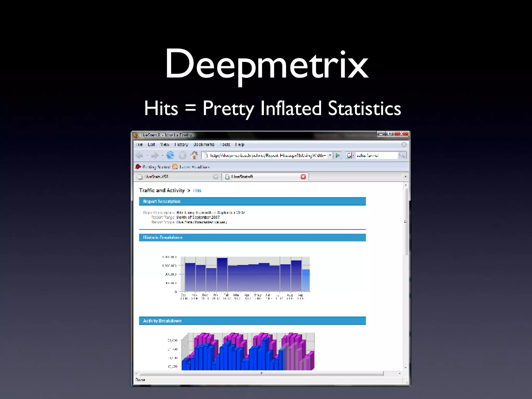Viewport: 532px width, 399px height.
Task: Open the Edit menu
Action: pyautogui.click(x=151, y=144)
